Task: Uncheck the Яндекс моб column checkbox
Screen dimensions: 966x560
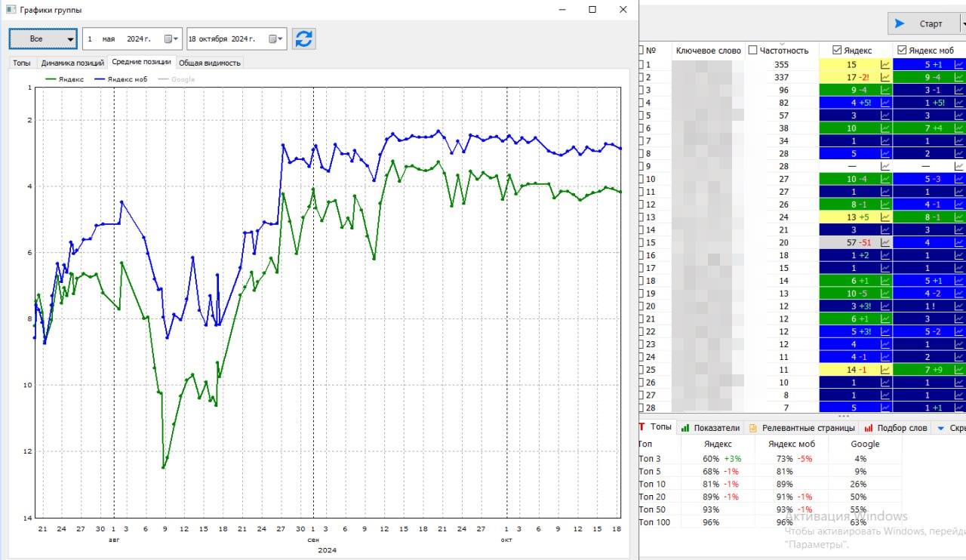Action: point(901,51)
